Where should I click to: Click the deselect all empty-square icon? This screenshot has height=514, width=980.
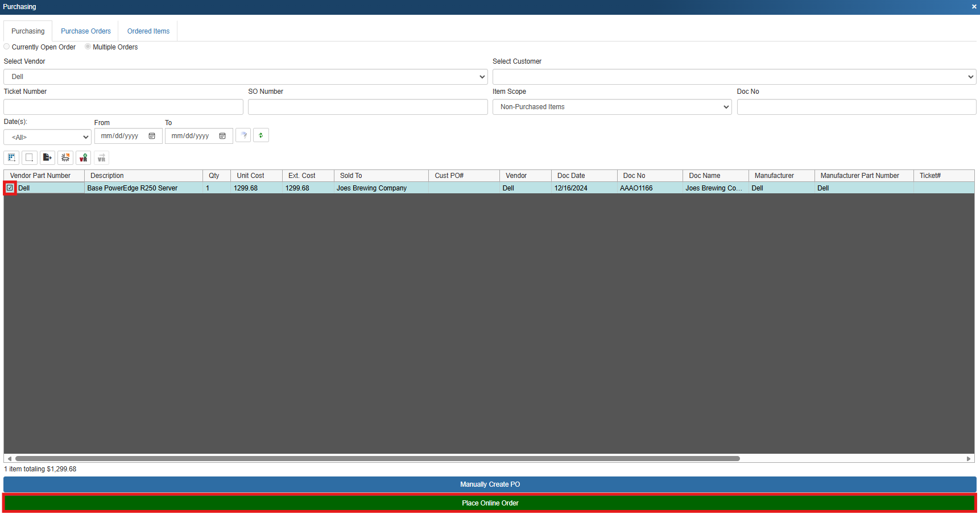pos(30,157)
